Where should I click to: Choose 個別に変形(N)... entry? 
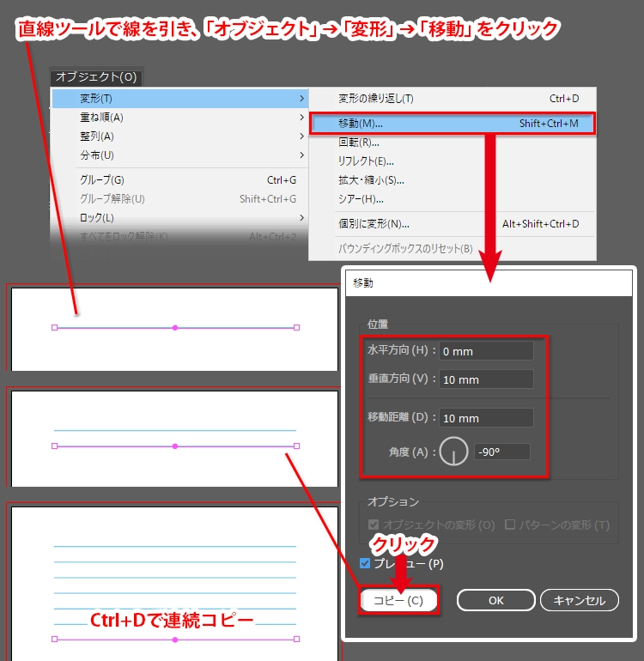(x=453, y=224)
